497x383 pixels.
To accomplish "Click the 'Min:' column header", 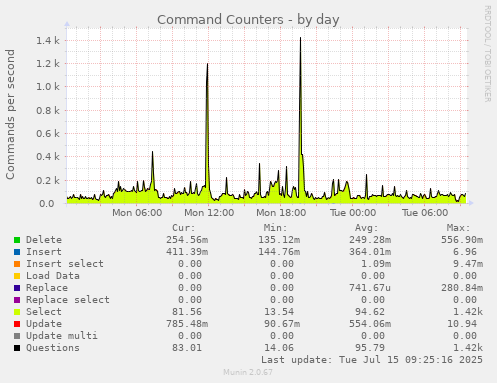I will click(275, 228).
